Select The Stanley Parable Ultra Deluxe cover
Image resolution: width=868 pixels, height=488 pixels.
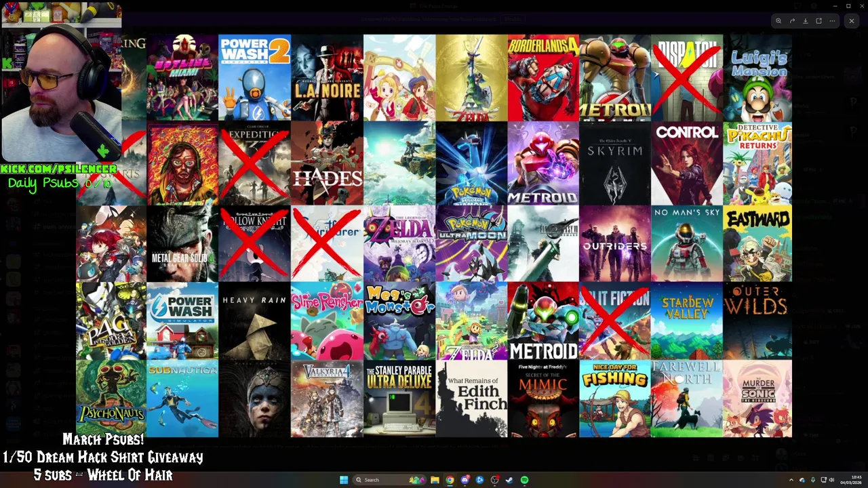(x=399, y=399)
